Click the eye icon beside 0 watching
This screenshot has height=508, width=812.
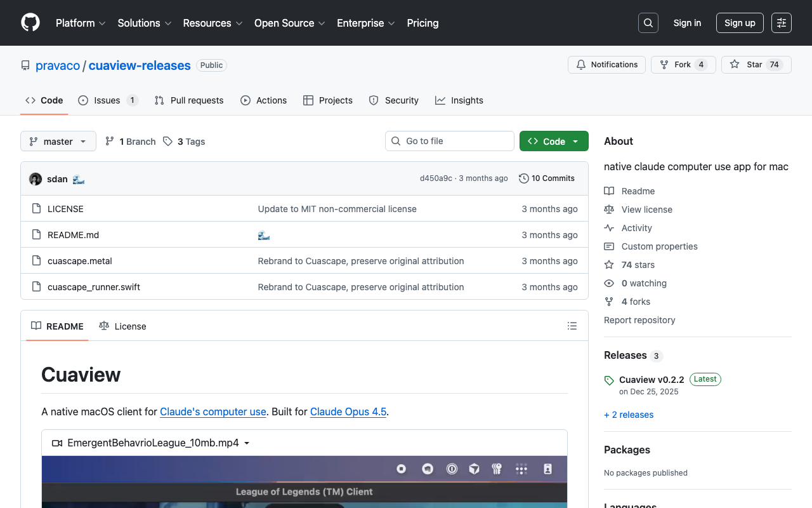click(609, 283)
